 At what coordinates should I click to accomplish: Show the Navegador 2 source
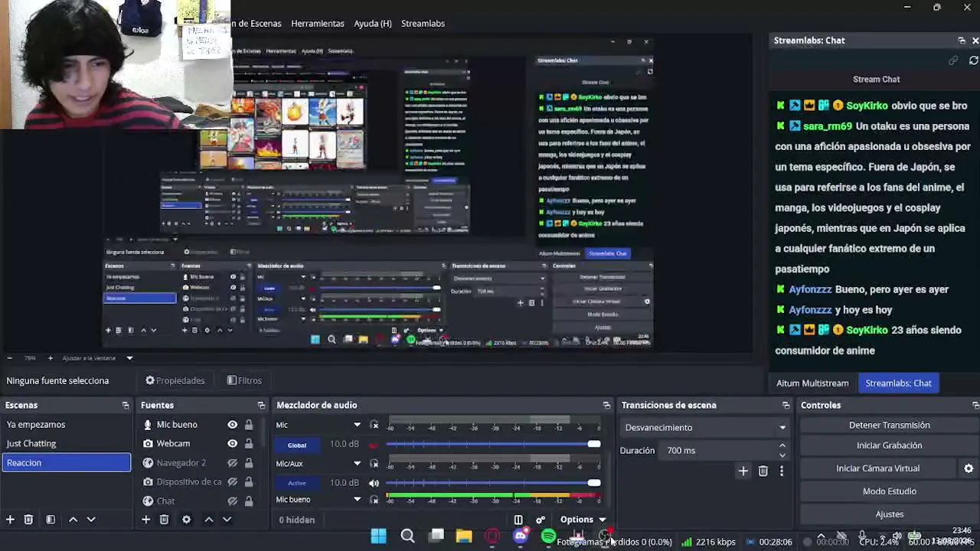pyautogui.click(x=232, y=463)
